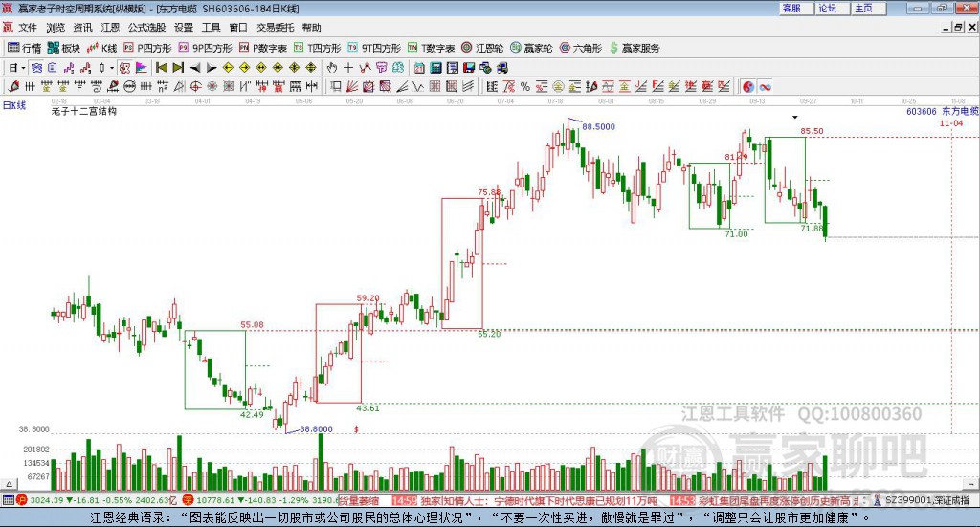
Task: Open the 江恩 menu
Action: click(x=110, y=28)
